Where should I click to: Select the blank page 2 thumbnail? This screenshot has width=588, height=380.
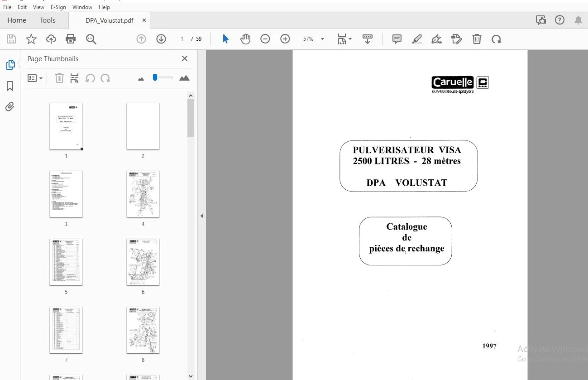143,126
